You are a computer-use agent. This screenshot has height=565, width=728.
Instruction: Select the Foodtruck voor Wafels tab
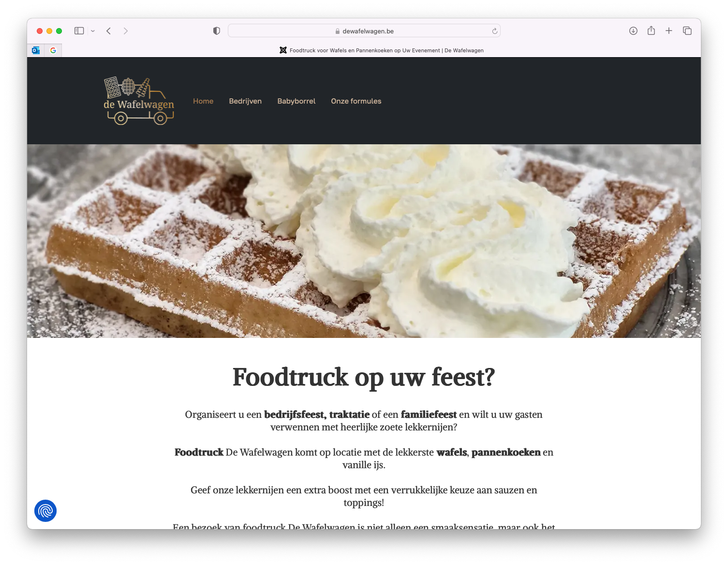click(x=381, y=50)
